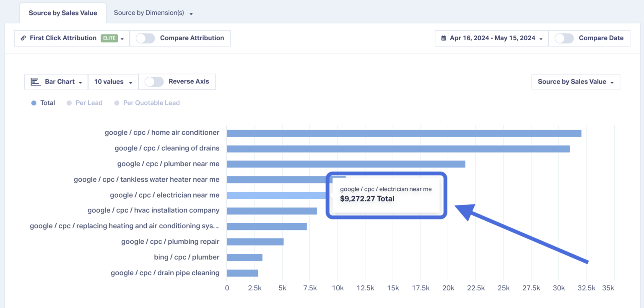Enable the Compare Attribution toggle
Viewport: 644px width, 308px height.
tap(145, 38)
